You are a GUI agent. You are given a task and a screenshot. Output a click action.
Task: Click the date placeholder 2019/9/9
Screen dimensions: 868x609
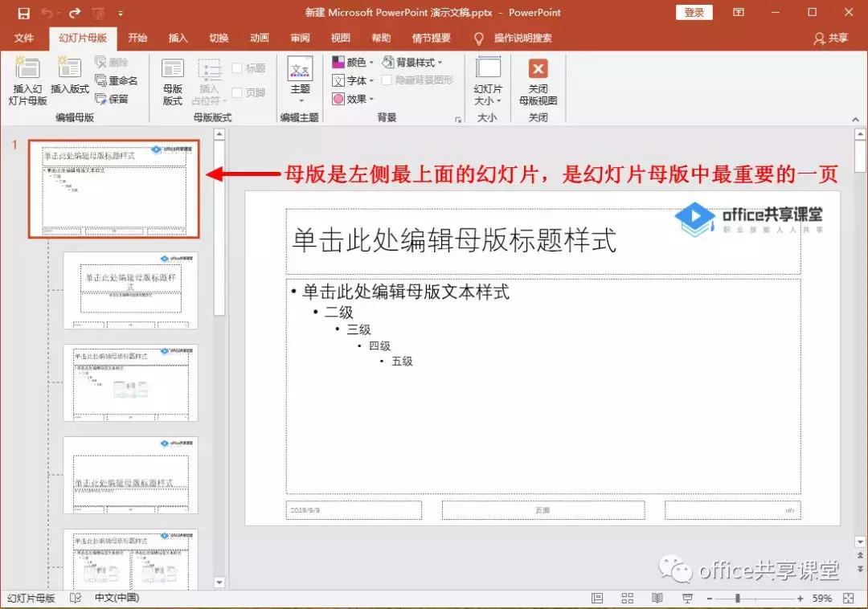pyautogui.click(x=354, y=510)
